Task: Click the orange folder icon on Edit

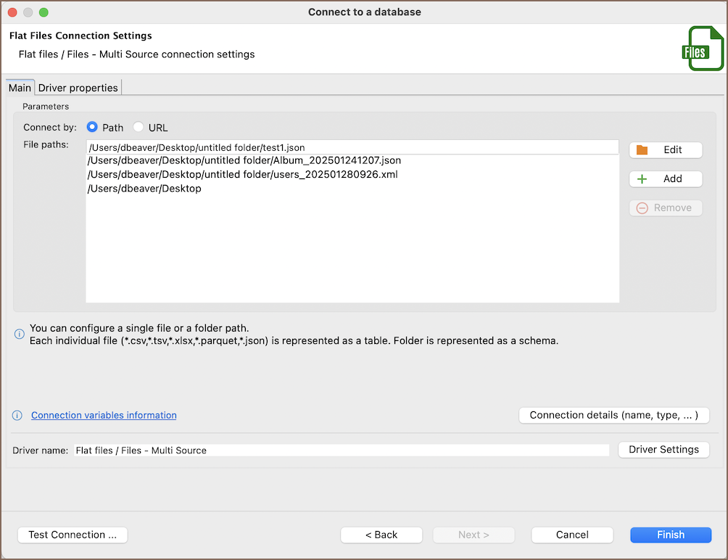Action: [642, 150]
